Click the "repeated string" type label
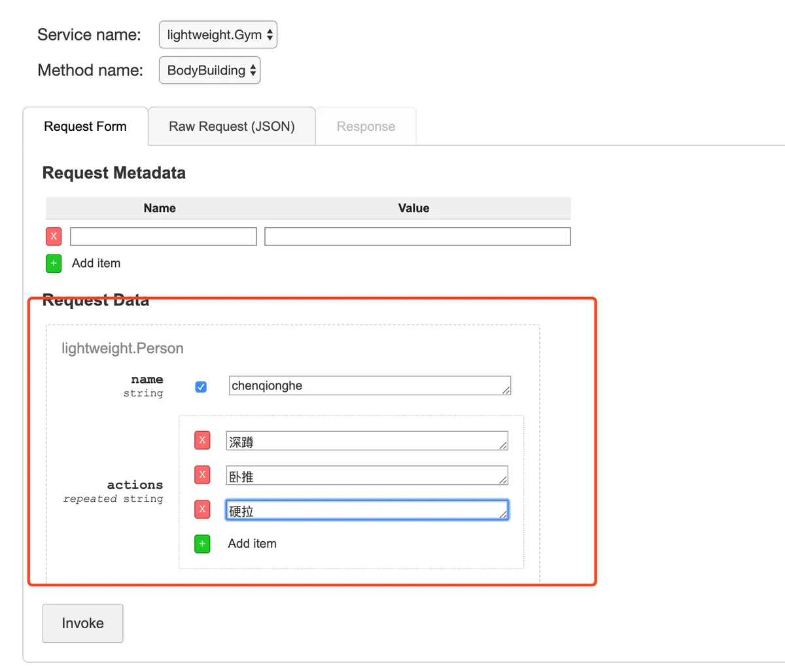This screenshot has width=785, height=672. point(113,499)
